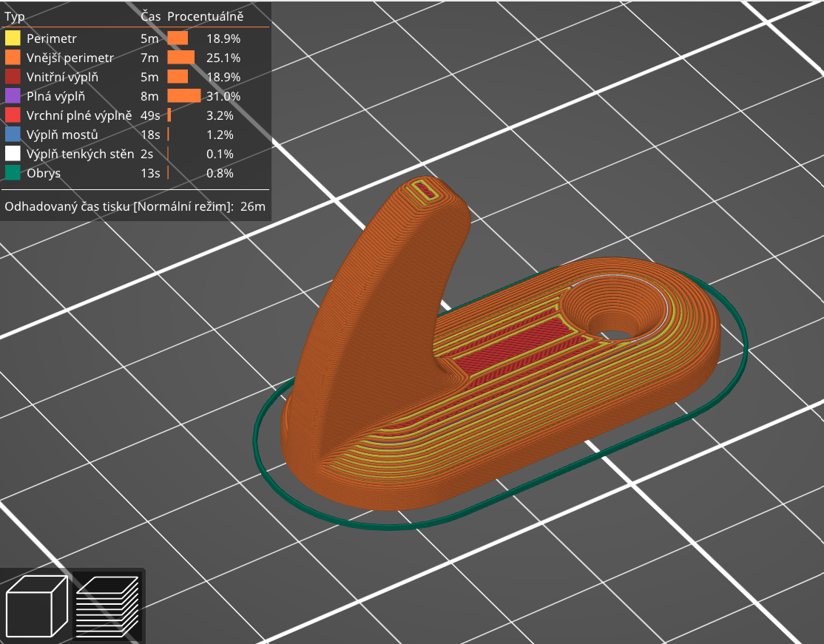Screen dimensions: 824x644
Task: Toggle Vnitřní výplň feature label
Action: (62, 77)
